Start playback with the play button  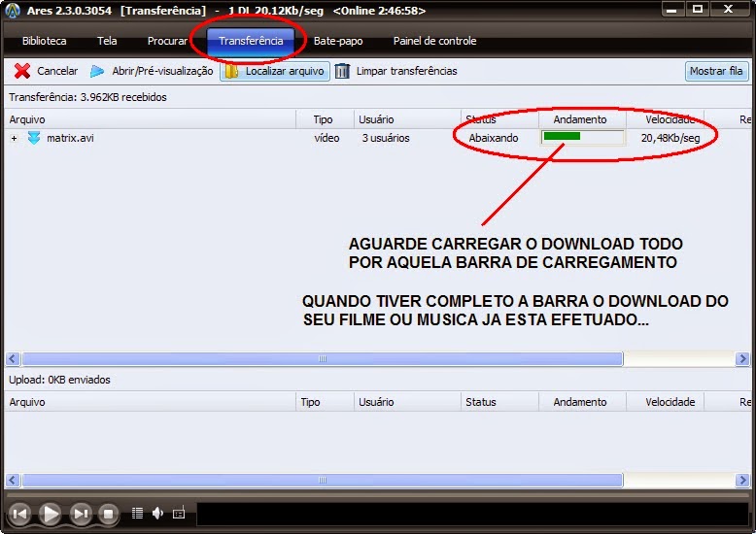tap(51, 514)
